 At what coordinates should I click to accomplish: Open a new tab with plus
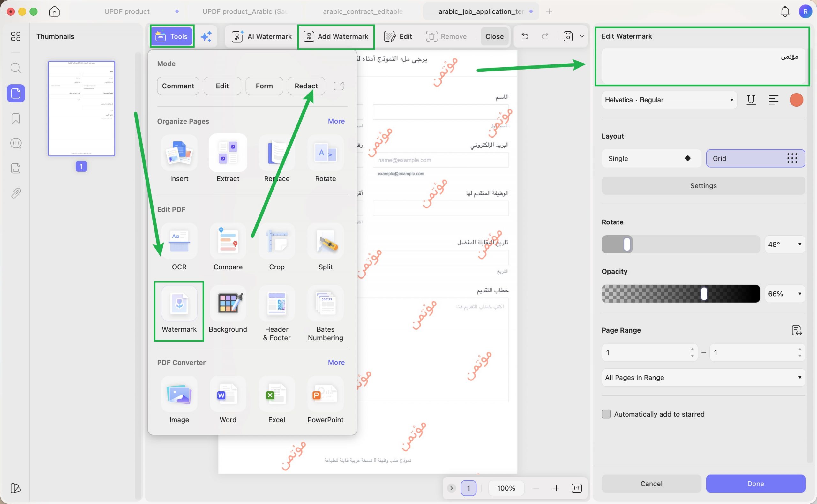coord(549,11)
